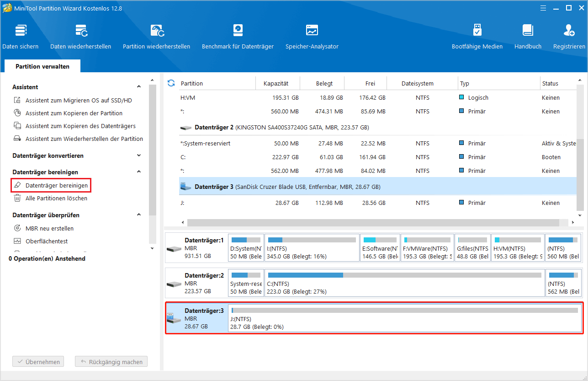
Task: Click the Datenträger:2 disk icon in the disk map
Action: tap(174, 284)
